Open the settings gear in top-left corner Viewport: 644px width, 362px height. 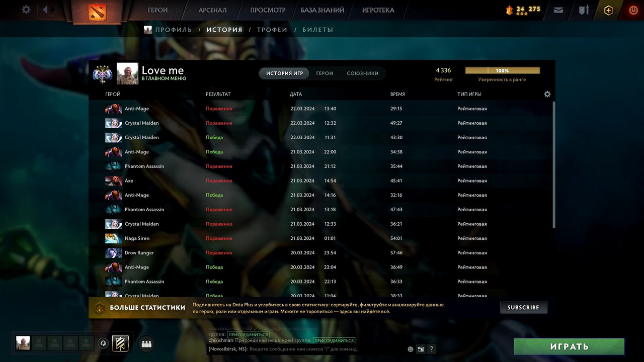[x=26, y=10]
